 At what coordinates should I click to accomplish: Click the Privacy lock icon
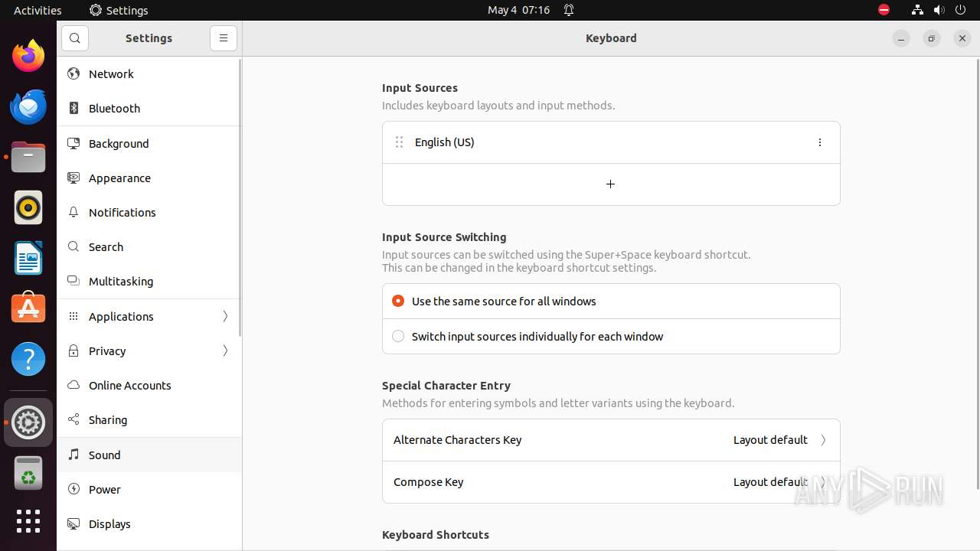tap(73, 350)
